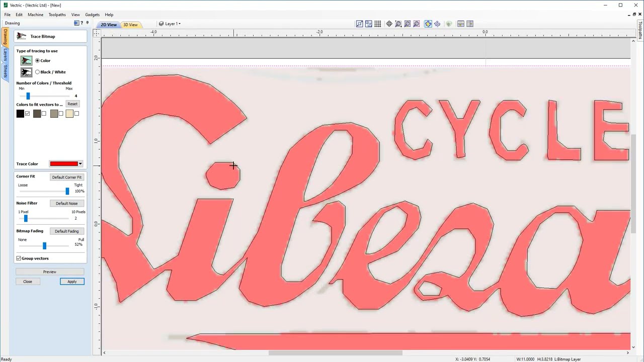The width and height of the screenshot is (644, 362).
Task: Open the Toolpaths tab on the right edge
Action: [x=640, y=31]
